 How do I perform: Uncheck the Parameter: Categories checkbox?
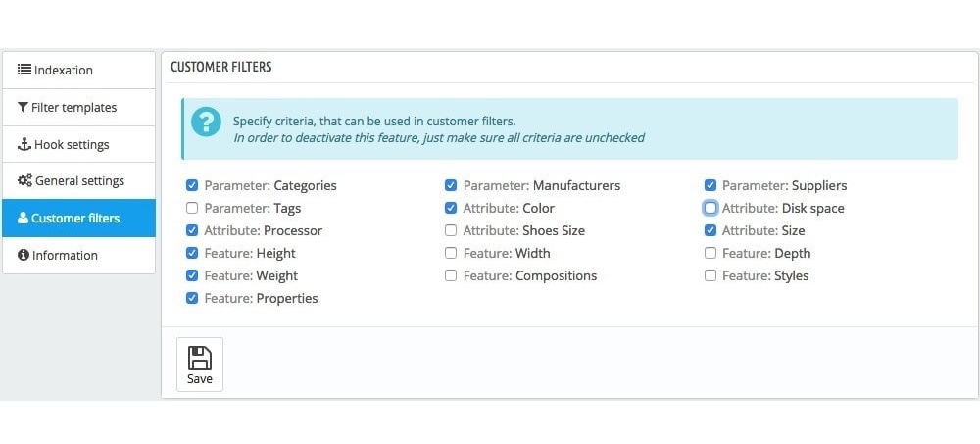192,185
